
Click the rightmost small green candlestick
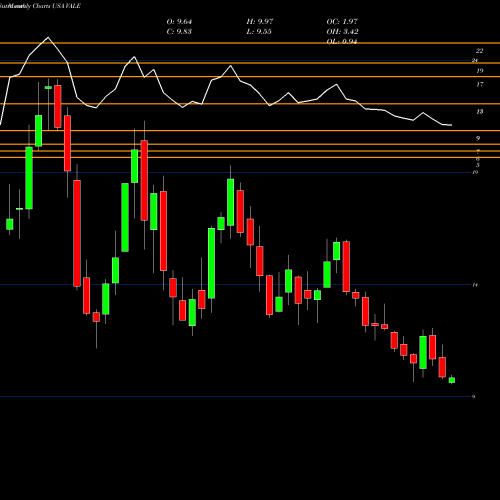tap(452, 380)
